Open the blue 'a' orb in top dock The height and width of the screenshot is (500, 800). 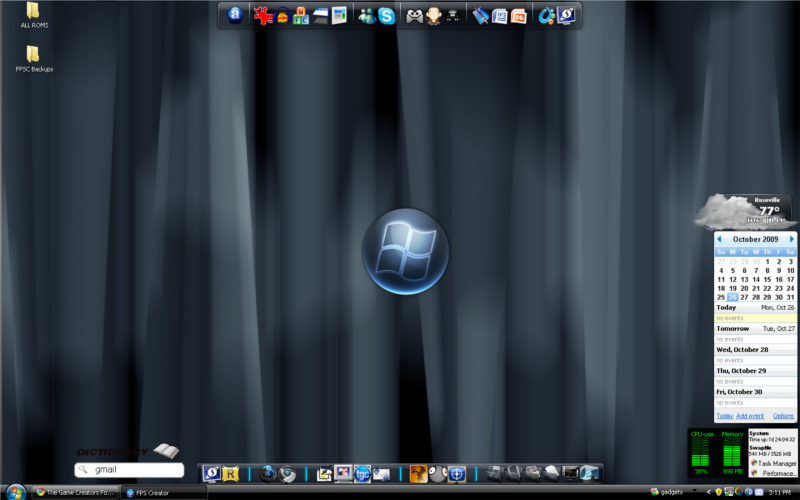click(x=235, y=15)
